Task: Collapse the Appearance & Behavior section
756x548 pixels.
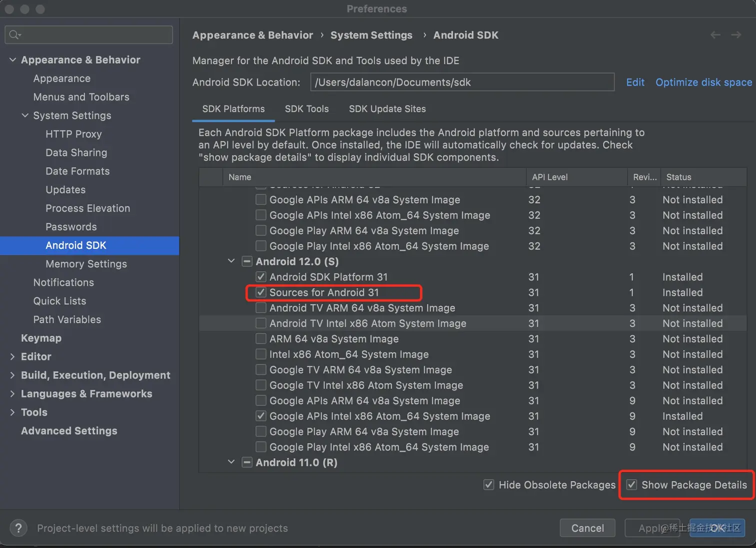Action: (x=12, y=60)
